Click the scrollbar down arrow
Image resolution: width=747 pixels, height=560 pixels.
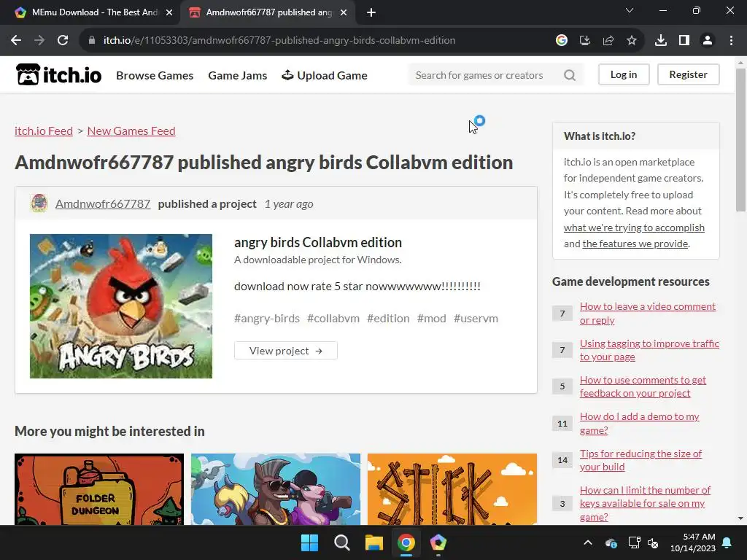[x=740, y=518]
